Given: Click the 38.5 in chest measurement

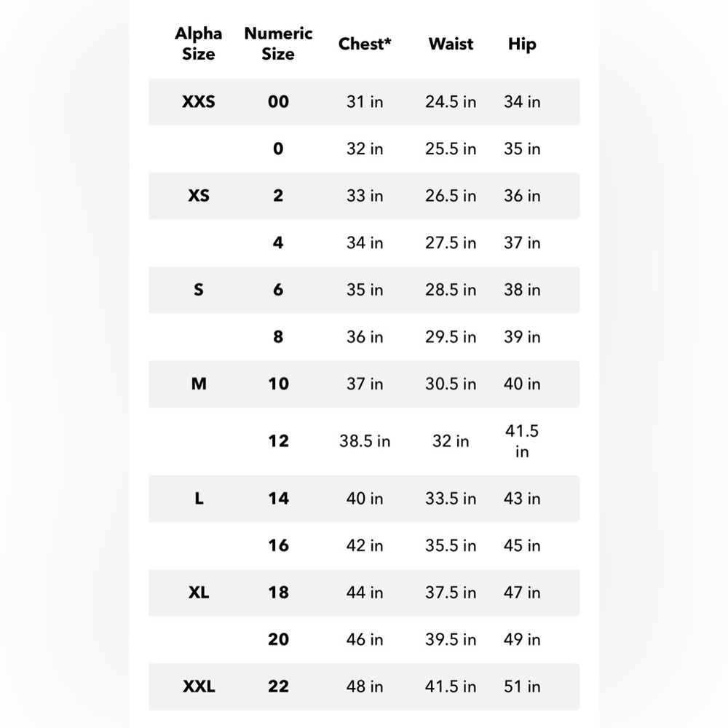Looking at the screenshot, I should tap(365, 441).
